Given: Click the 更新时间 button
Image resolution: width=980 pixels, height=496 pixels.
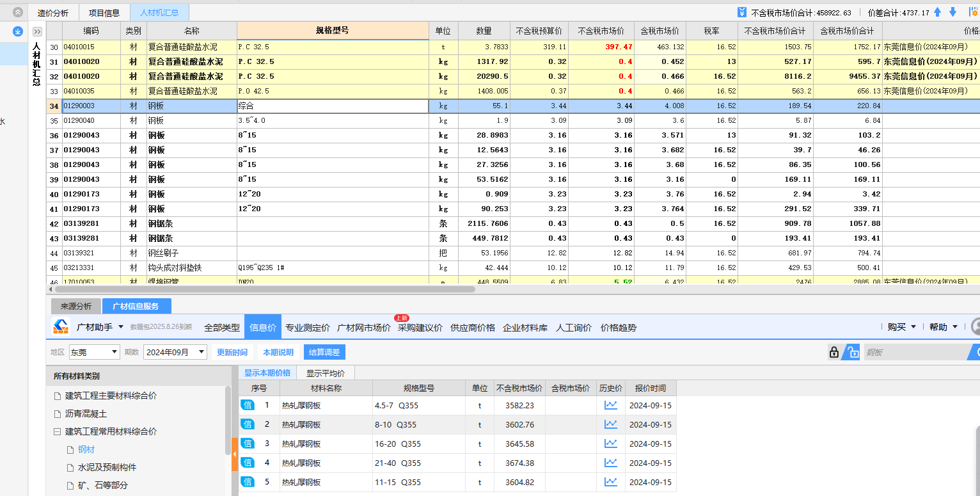Looking at the screenshot, I should [x=232, y=352].
